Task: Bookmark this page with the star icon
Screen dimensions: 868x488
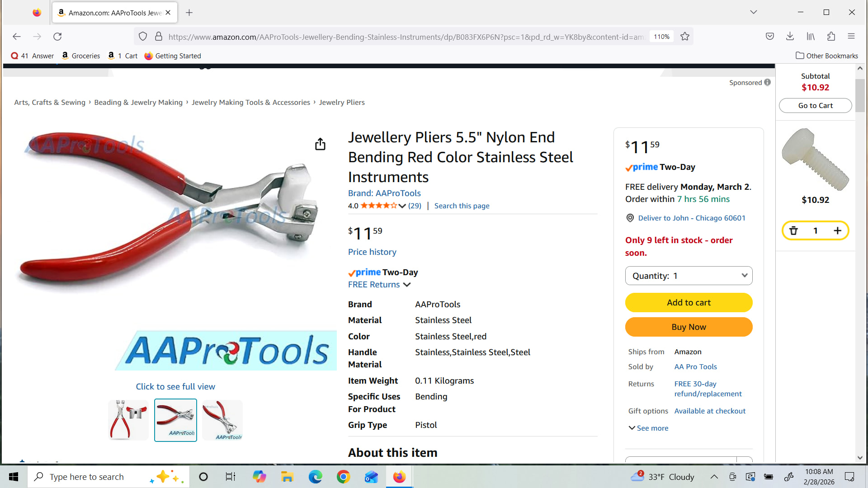Action: click(x=685, y=37)
